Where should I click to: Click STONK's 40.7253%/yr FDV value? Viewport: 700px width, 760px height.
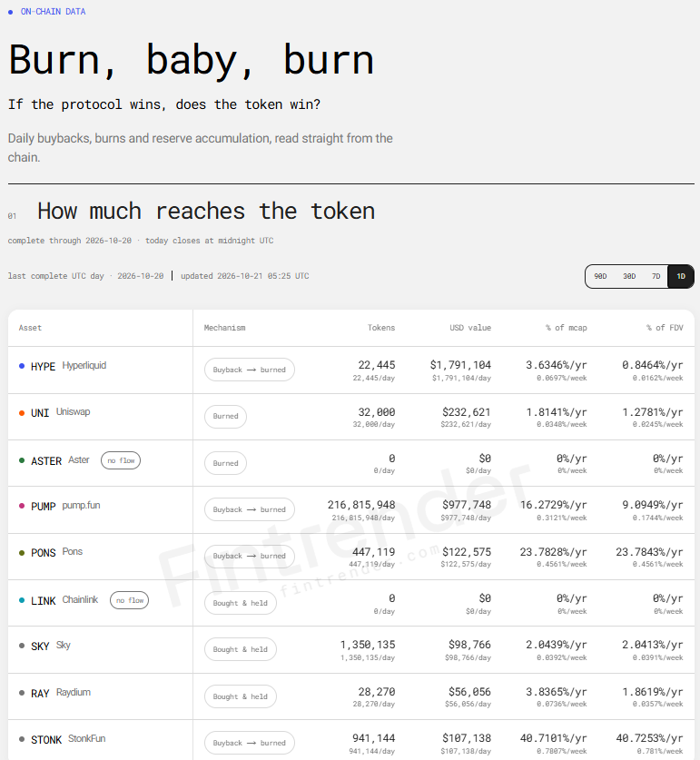(649, 738)
